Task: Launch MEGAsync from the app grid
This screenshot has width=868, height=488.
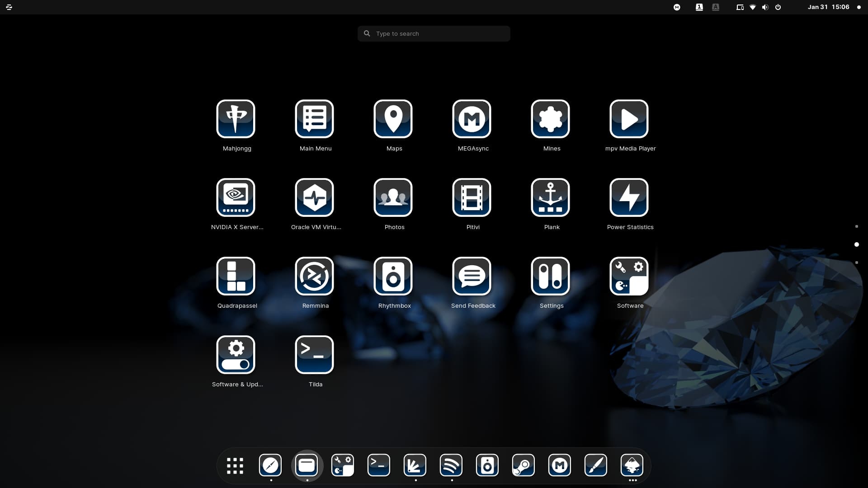Action: (472, 119)
